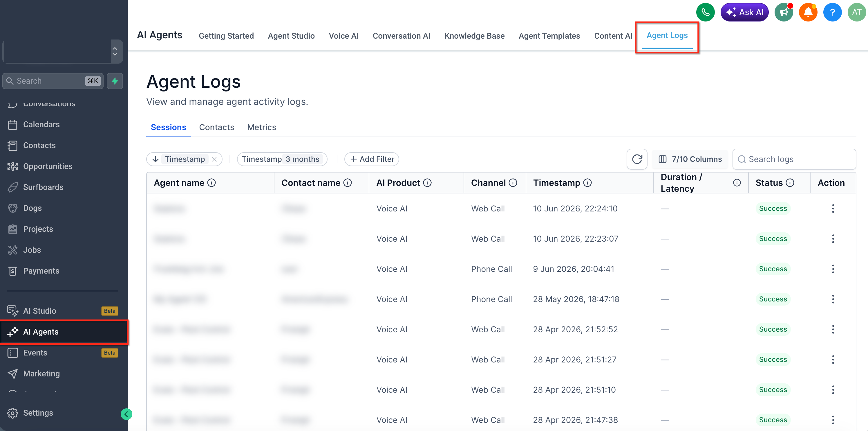Switch to the Metrics tab
Image resolution: width=868 pixels, height=431 pixels.
[261, 127]
